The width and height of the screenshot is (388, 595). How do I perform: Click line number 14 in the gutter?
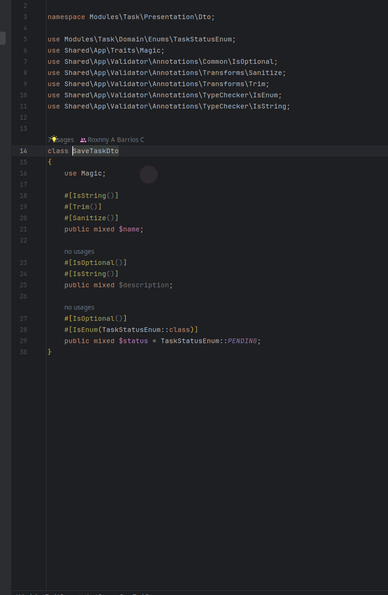pos(24,151)
